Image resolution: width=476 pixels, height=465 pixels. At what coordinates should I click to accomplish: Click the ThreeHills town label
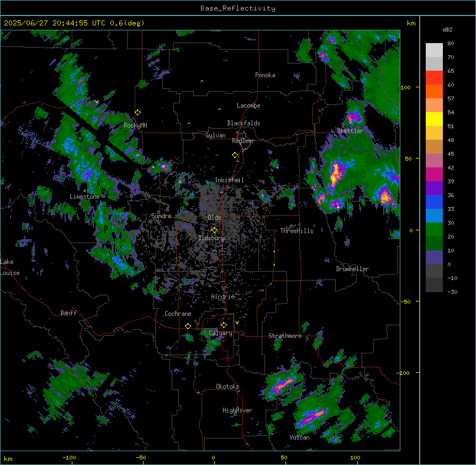(297, 231)
